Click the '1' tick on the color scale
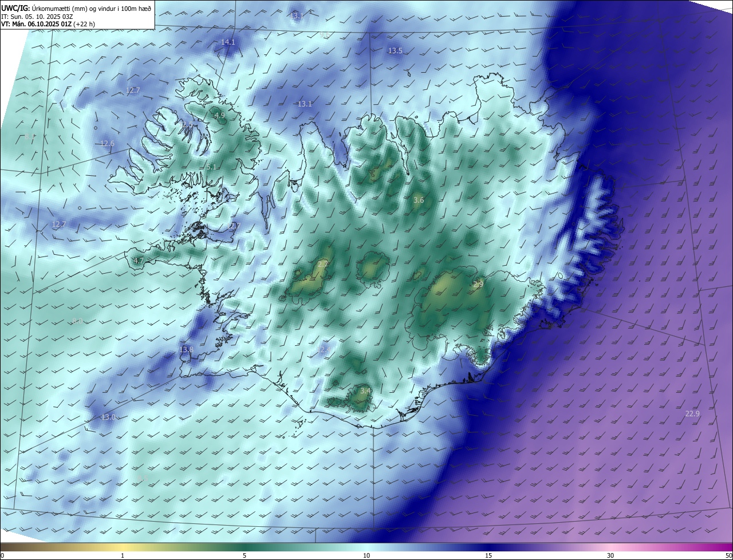 pyautogui.click(x=123, y=556)
